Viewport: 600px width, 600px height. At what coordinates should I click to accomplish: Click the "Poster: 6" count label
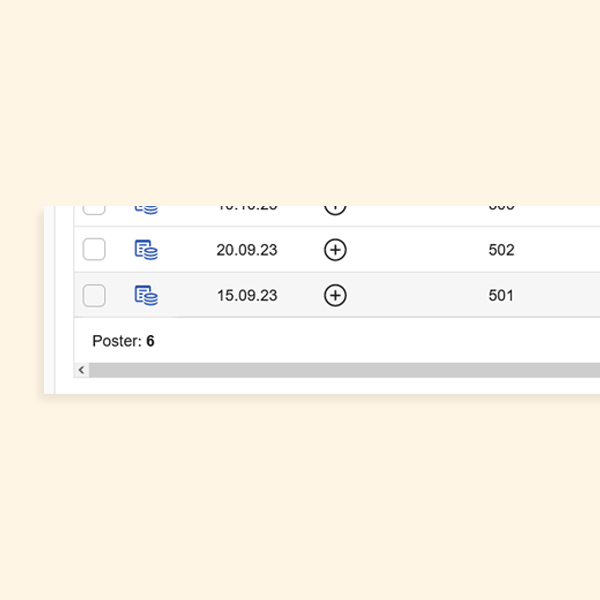pyautogui.click(x=123, y=341)
